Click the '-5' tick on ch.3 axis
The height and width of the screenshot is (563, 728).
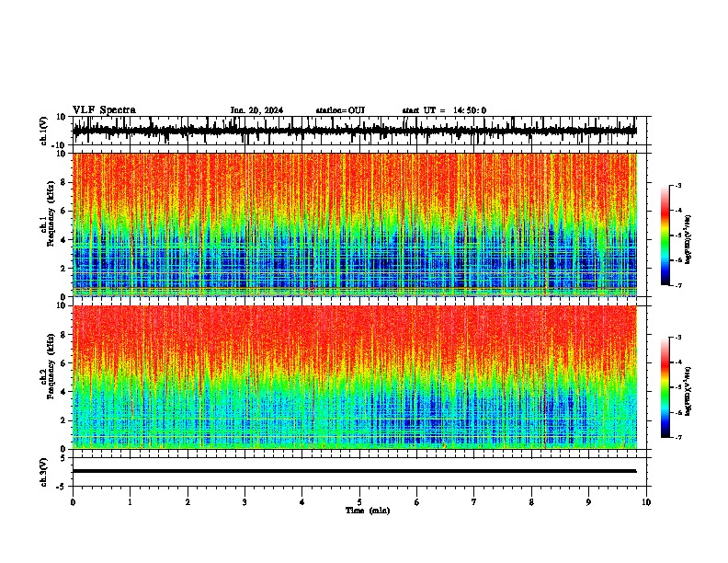coord(63,487)
